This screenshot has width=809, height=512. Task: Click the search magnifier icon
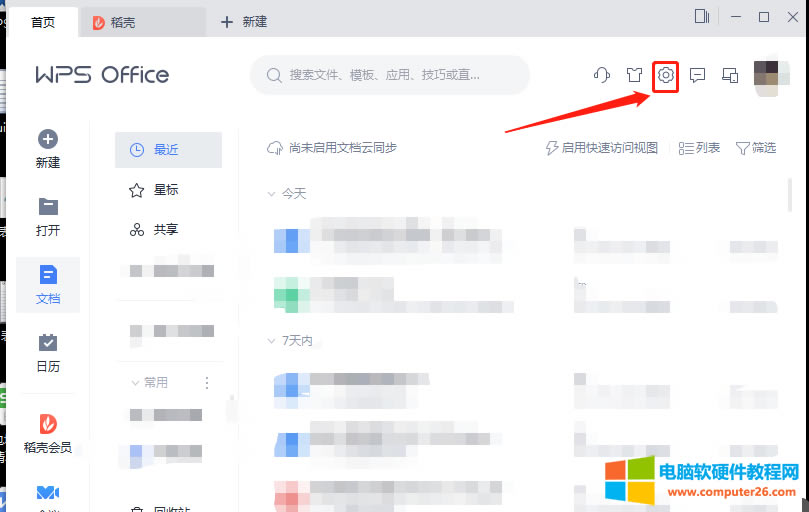[x=274, y=75]
